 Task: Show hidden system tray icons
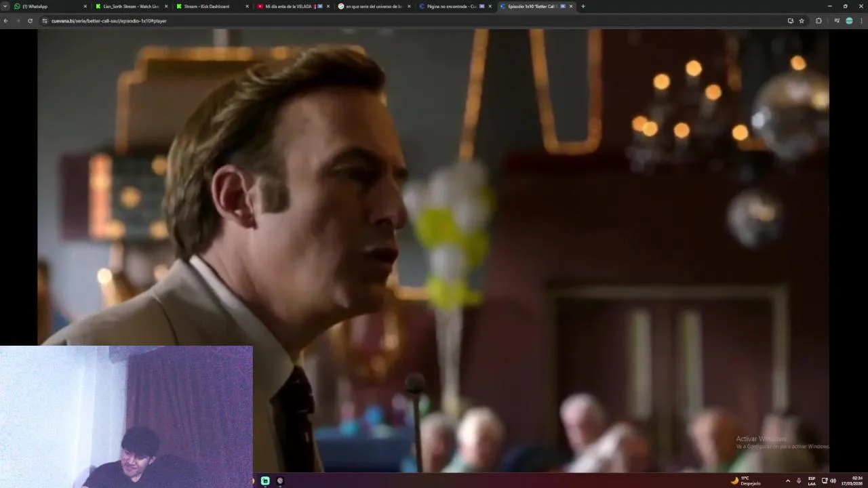point(787,481)
